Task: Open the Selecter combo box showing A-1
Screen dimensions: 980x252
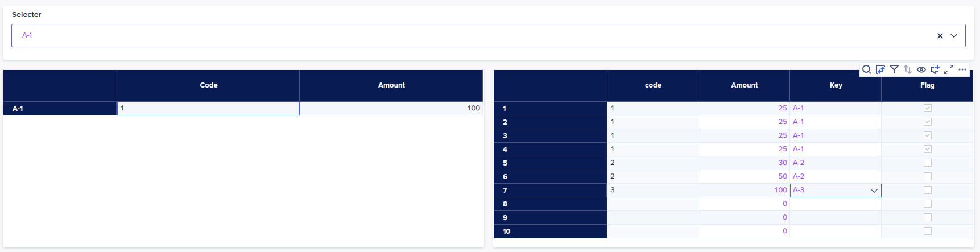Action: (488, 35)
